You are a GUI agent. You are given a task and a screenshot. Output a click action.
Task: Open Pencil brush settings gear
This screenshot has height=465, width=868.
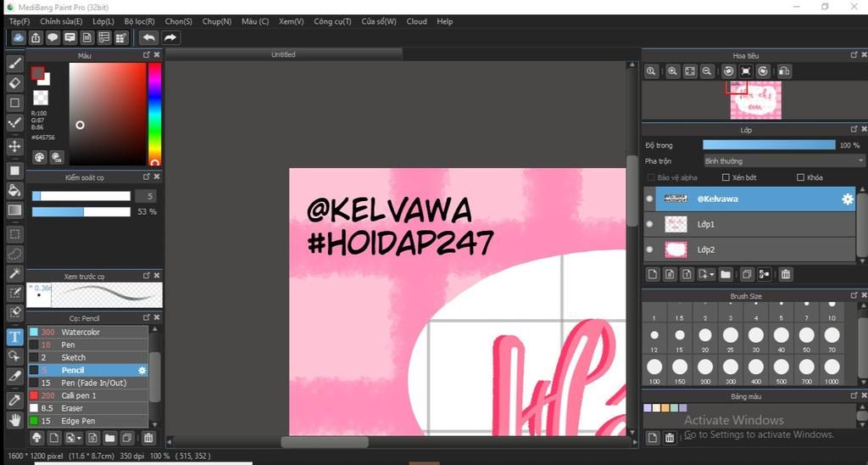coord(142,370)
